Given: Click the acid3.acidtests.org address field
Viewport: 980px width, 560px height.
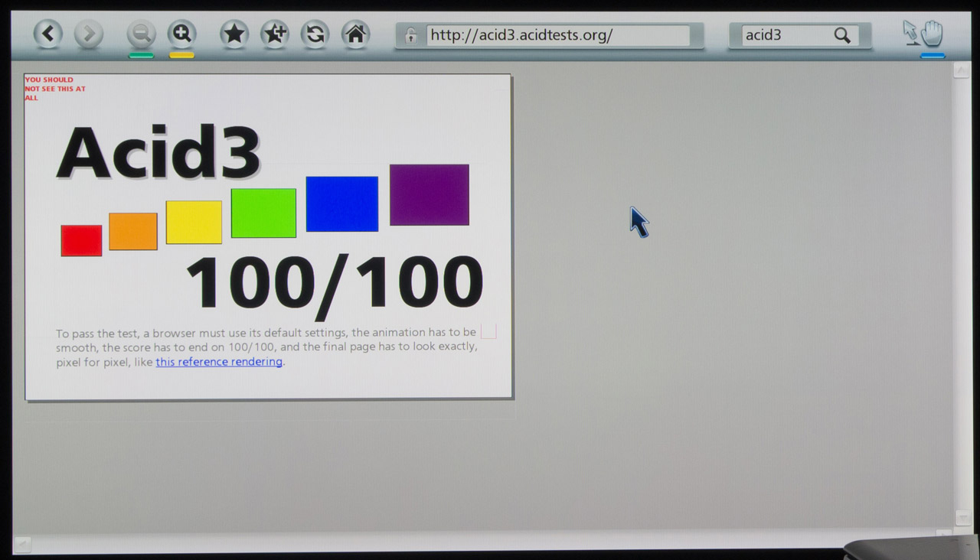Looking at the screenshot, I should tap(558, 35).
